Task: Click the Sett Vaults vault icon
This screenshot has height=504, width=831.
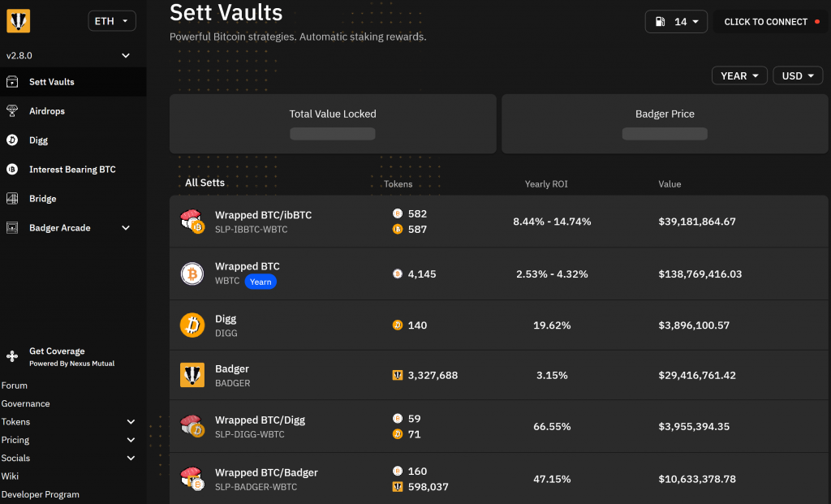Action: [12, 82]
